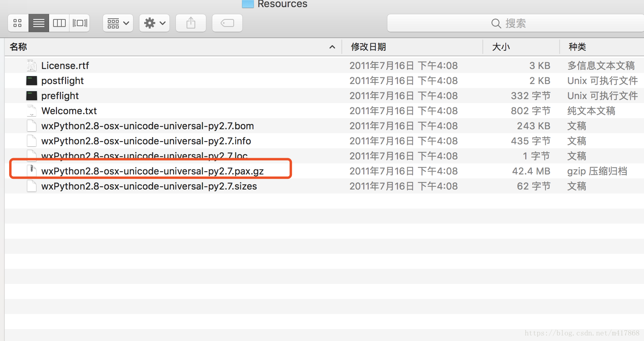Viewport: 644px width, 341px height.
Task: Click the date in the License.rtf row
Action: [404, 65]
